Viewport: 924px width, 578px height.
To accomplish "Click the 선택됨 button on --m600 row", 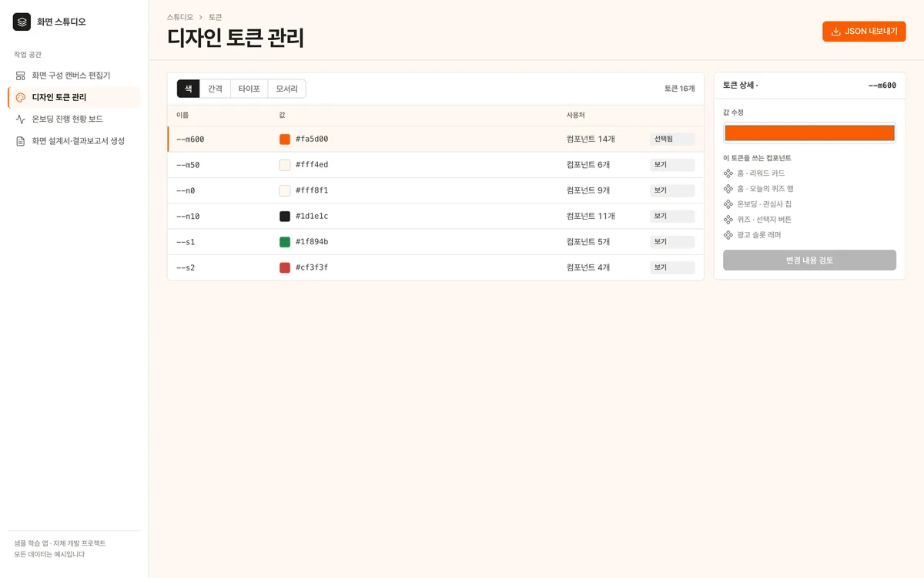I will [x=672, y=139].
